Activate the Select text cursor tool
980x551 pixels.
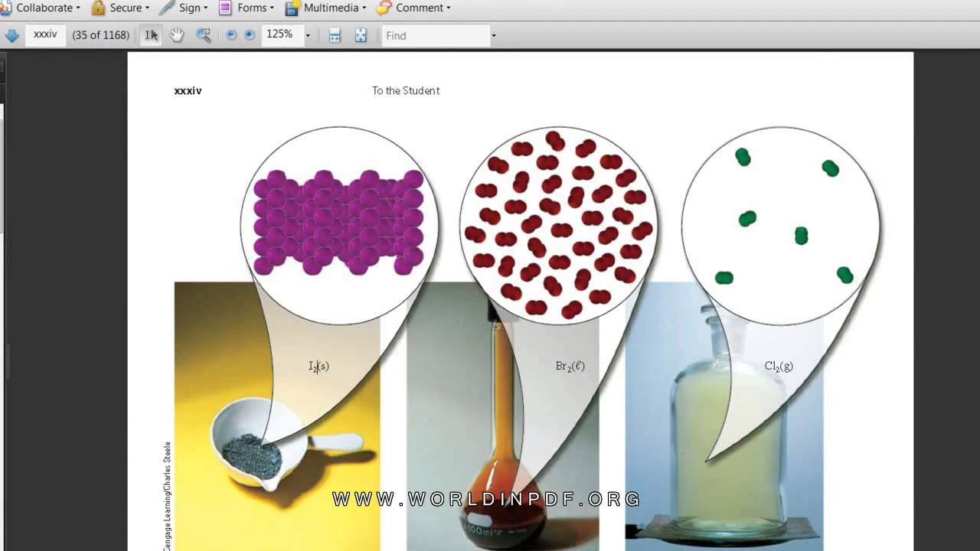click(152, 35)
